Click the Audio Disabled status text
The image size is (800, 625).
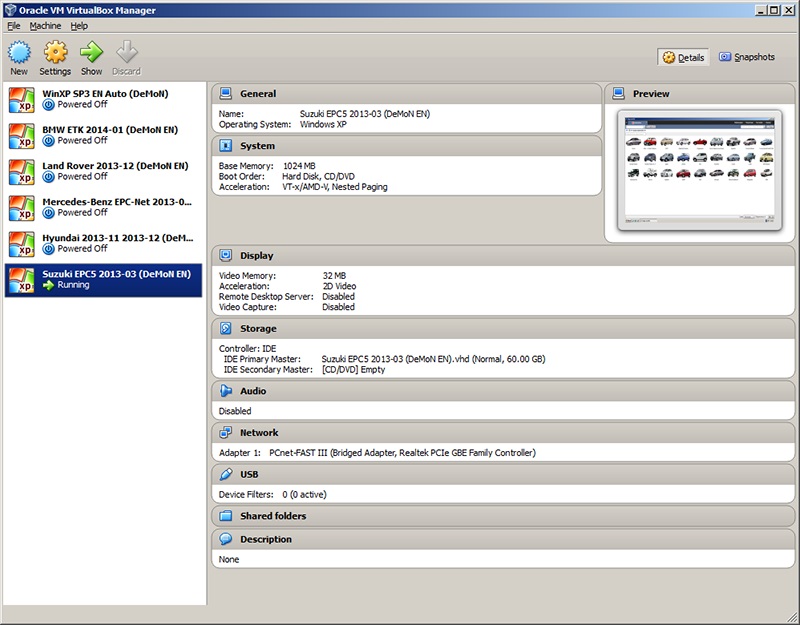235,411
